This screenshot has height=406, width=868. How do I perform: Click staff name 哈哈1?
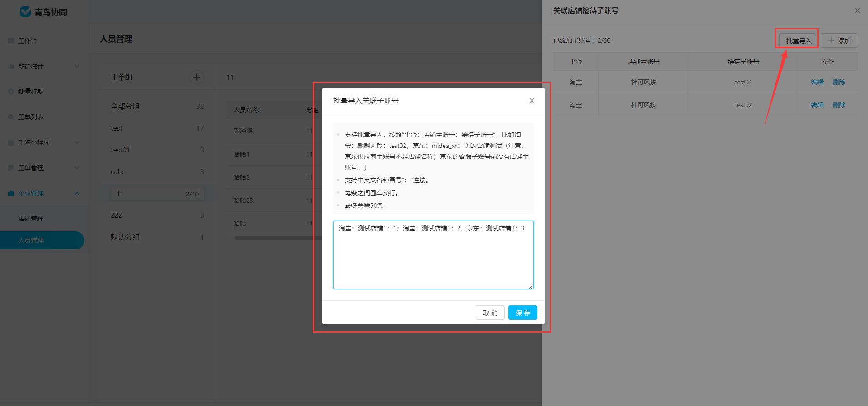coord(242,154)
